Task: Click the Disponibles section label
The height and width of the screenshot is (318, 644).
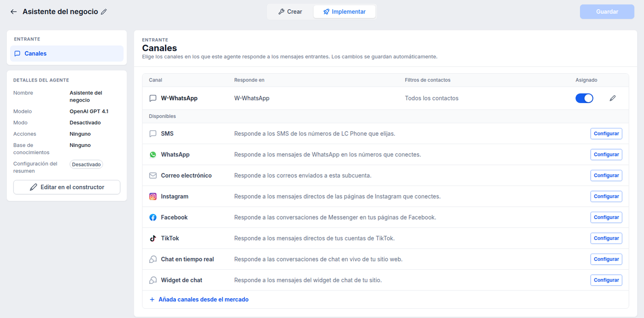Action: point(162,116)
